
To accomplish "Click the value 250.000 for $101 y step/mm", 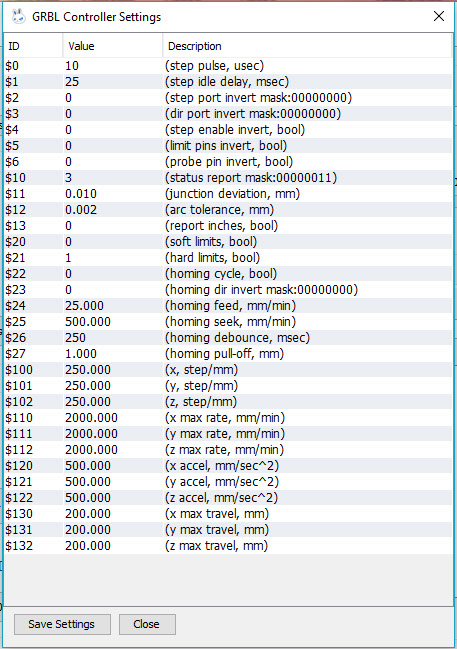I will (x=88, y=386).
